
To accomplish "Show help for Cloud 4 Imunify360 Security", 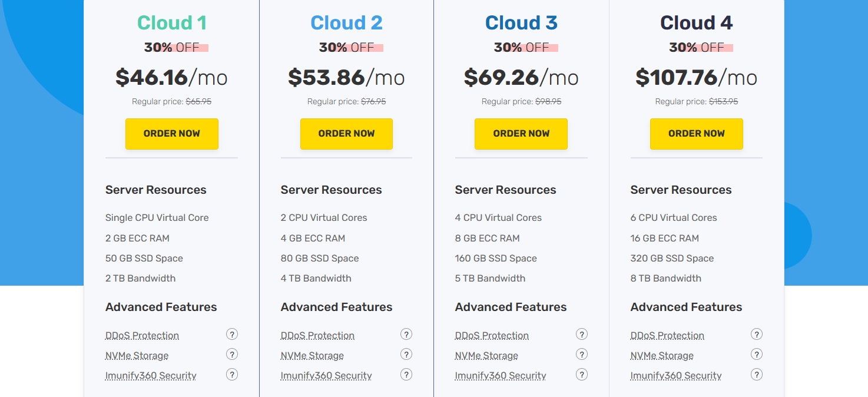I will 757,375.
